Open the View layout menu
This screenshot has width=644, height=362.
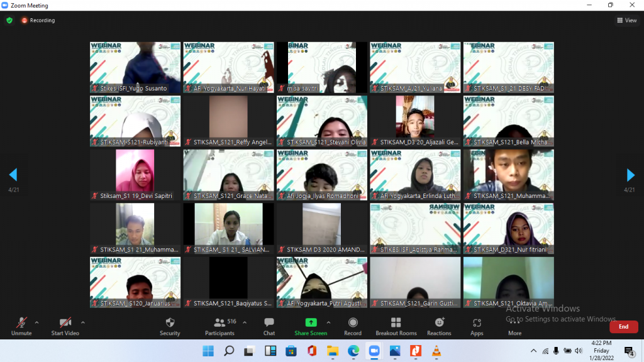click(627, 20)
